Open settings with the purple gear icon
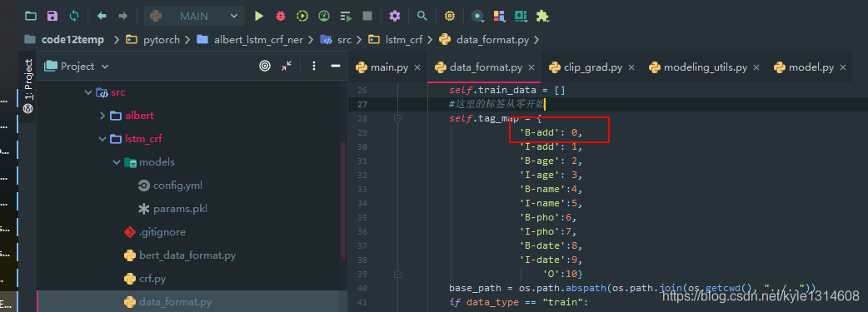 click(395, 16)
